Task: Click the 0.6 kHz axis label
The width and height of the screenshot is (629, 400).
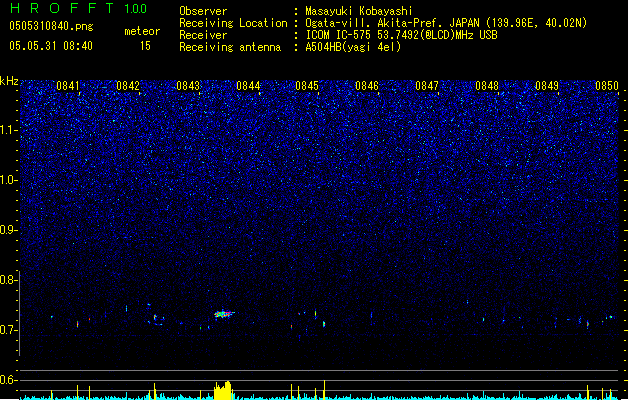Action: click(8, 380)
